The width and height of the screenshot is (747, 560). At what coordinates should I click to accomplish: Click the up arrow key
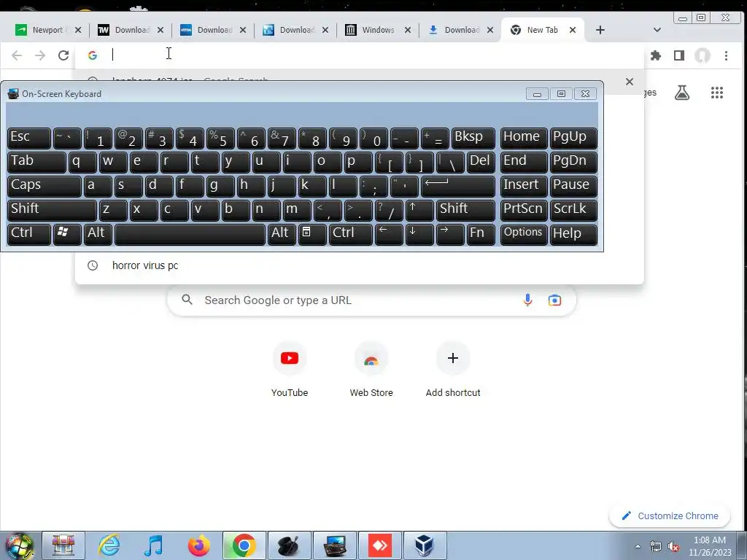tap(419, 210)
